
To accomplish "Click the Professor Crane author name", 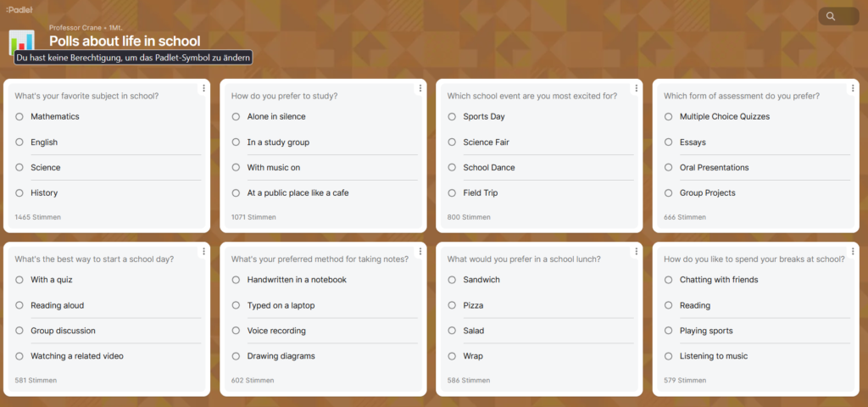I will [x=76, y=28].
